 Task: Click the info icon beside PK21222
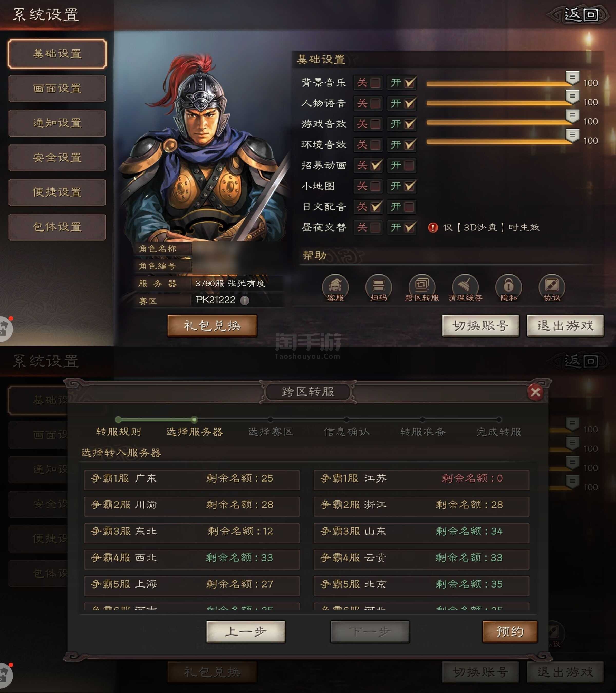[244, 300]
